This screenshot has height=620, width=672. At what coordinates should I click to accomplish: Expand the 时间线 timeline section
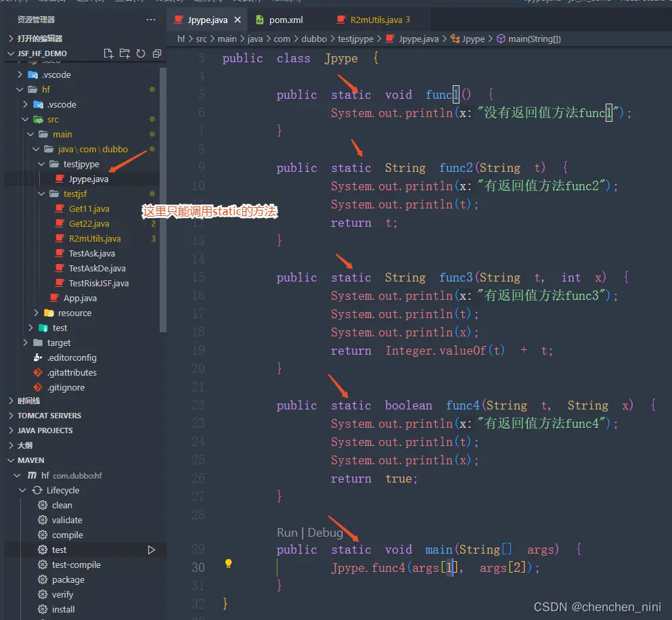tap(11, 401)
